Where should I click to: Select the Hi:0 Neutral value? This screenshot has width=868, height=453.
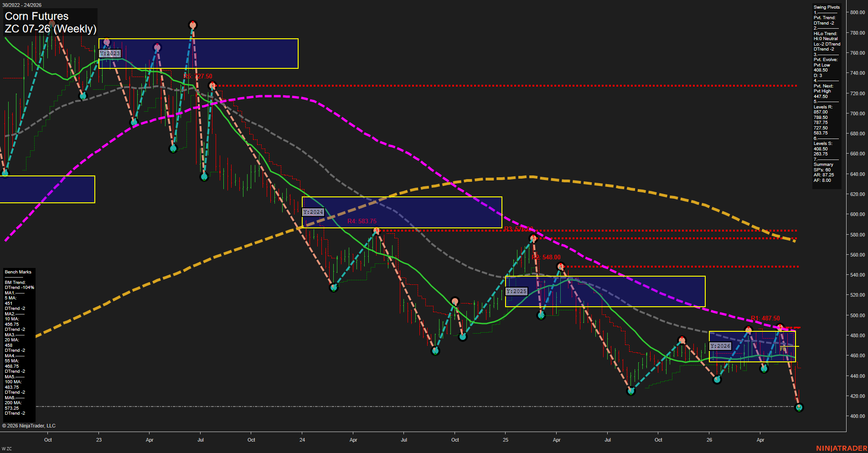(826, 39)
